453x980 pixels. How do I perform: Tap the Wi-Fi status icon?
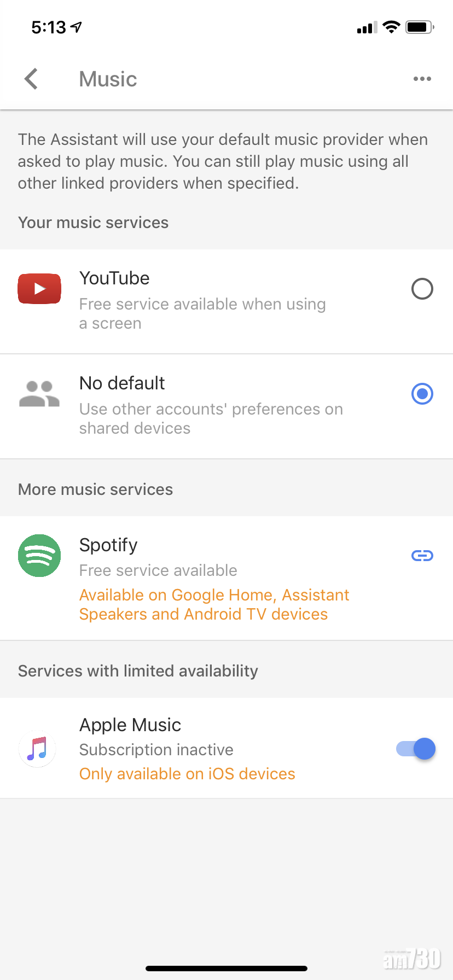391,27
